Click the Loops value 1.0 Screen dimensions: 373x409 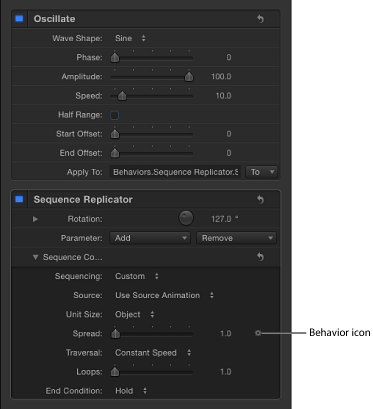[x=226, y=372]
